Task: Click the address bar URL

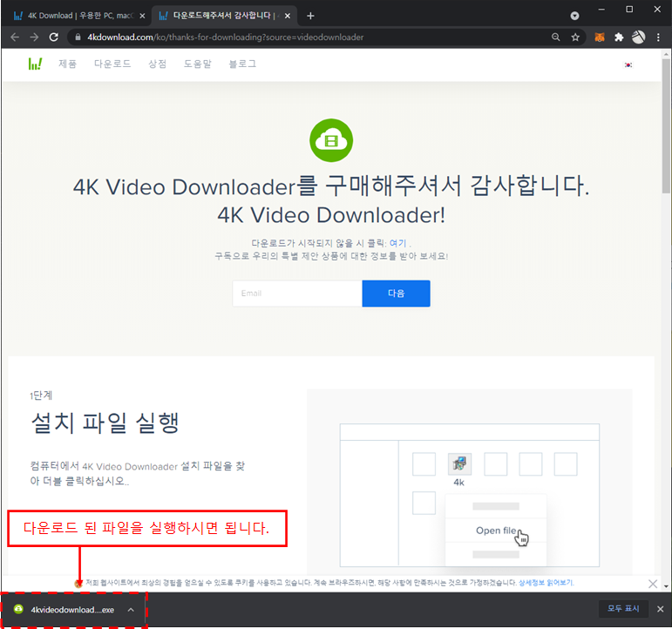Action: [x=226, y=37]
